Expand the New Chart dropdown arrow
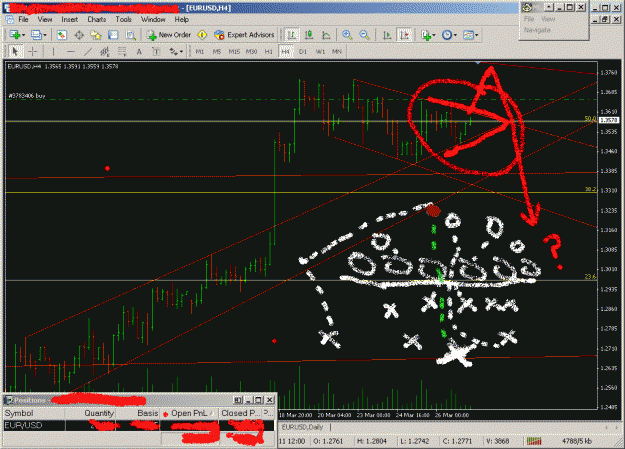This screenshot has height=449, width=625. pyautogui.click(x=24, y=35)
